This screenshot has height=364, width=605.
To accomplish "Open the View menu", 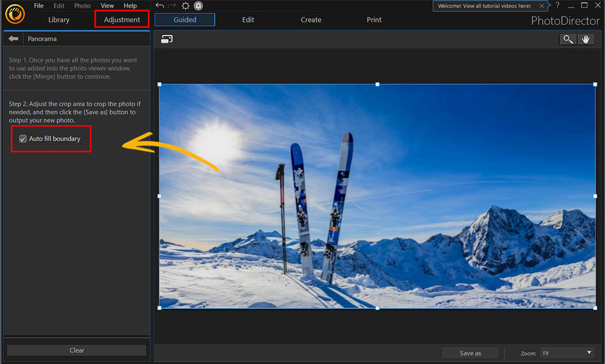I will [x=106, y=5].
